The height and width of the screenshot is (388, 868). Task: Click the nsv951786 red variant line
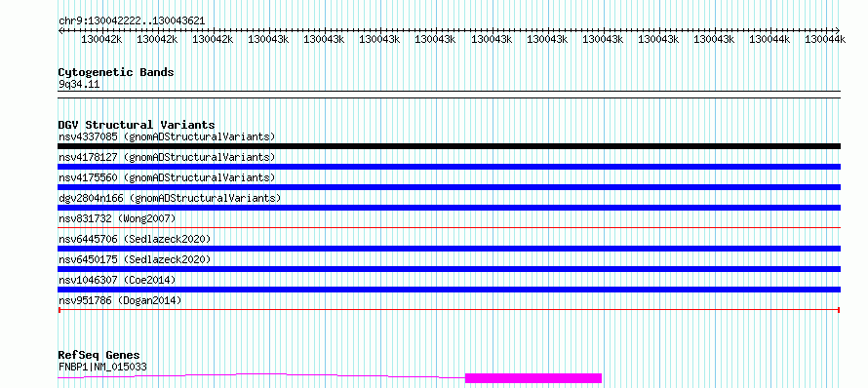449,310
